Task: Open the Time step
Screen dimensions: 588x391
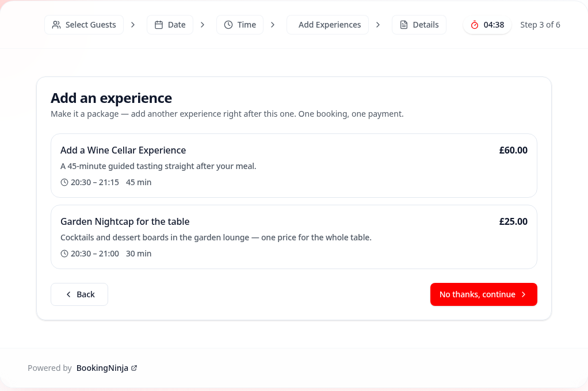Action: (x=240, y=25)
